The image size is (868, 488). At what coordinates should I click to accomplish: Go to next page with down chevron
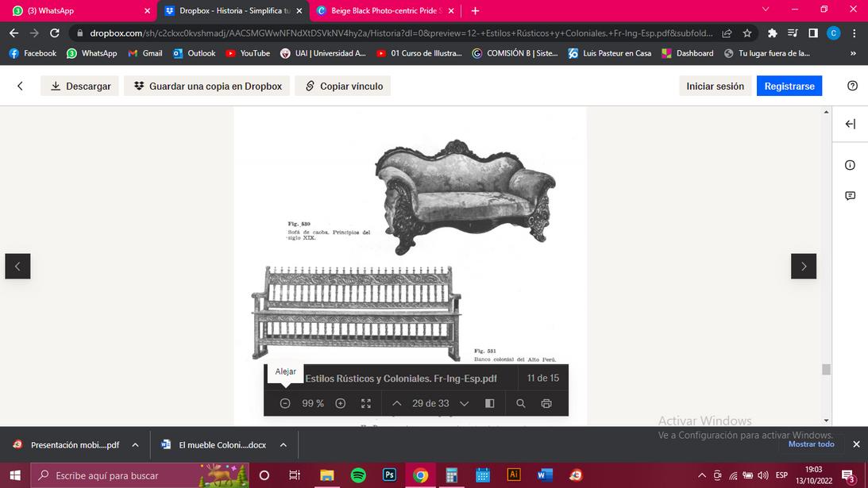pyautogui.click(x=465, y=403)
